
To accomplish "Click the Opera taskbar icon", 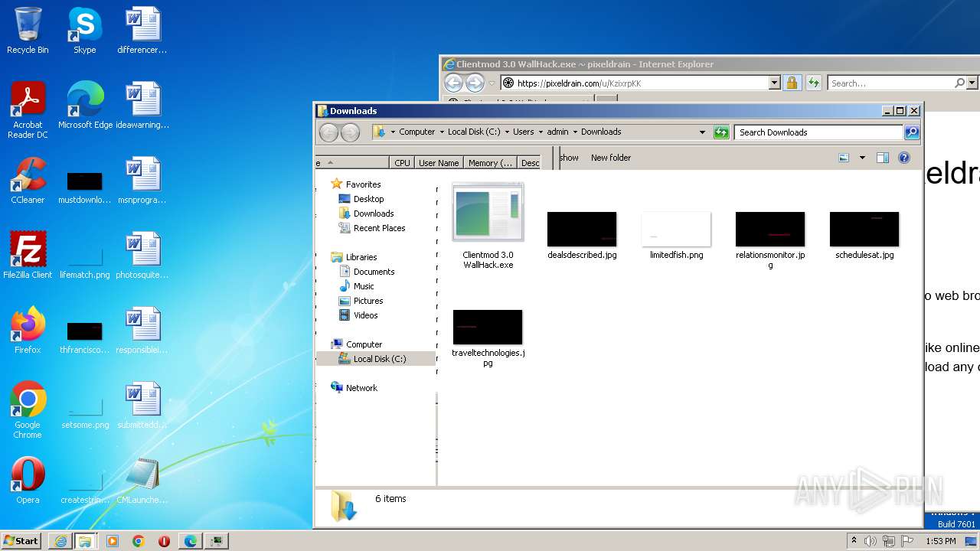I will coord(164,541).
